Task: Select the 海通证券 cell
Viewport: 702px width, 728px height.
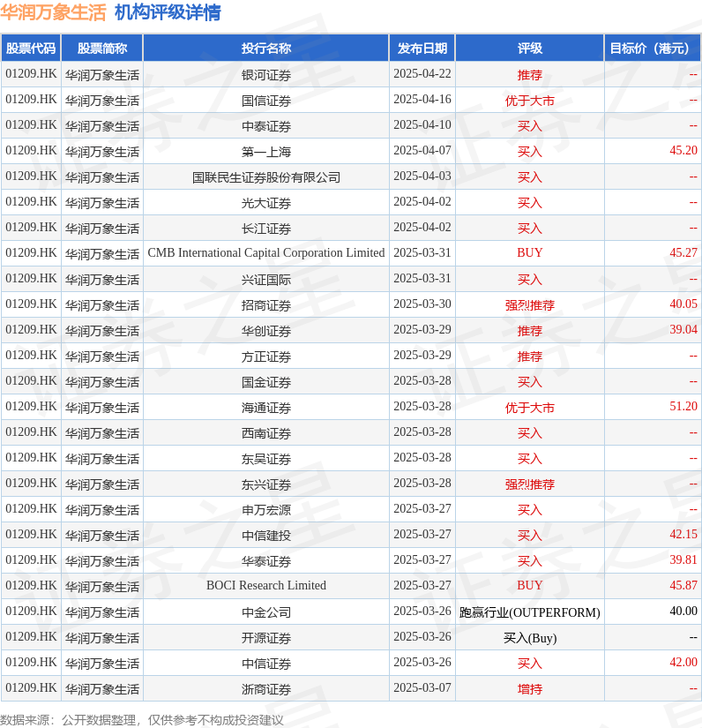Action: [x=265, y=407]
